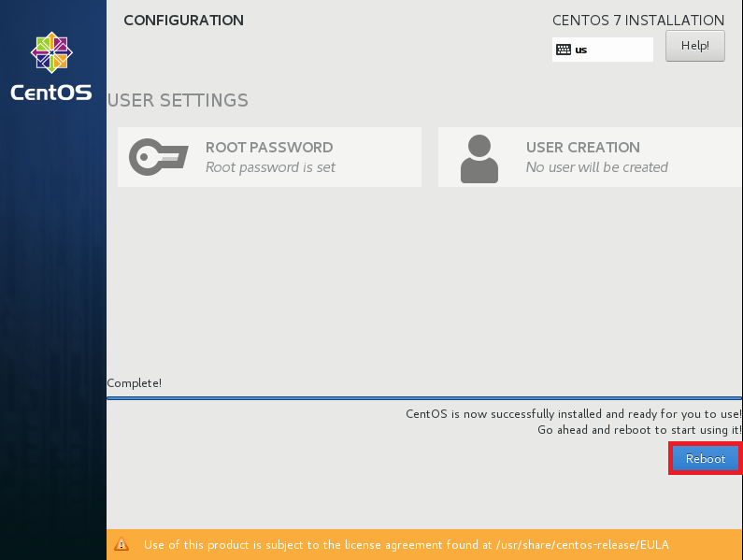Click the 'Complete!' status text
The image size is (743, 560).
tap(134, 383)
